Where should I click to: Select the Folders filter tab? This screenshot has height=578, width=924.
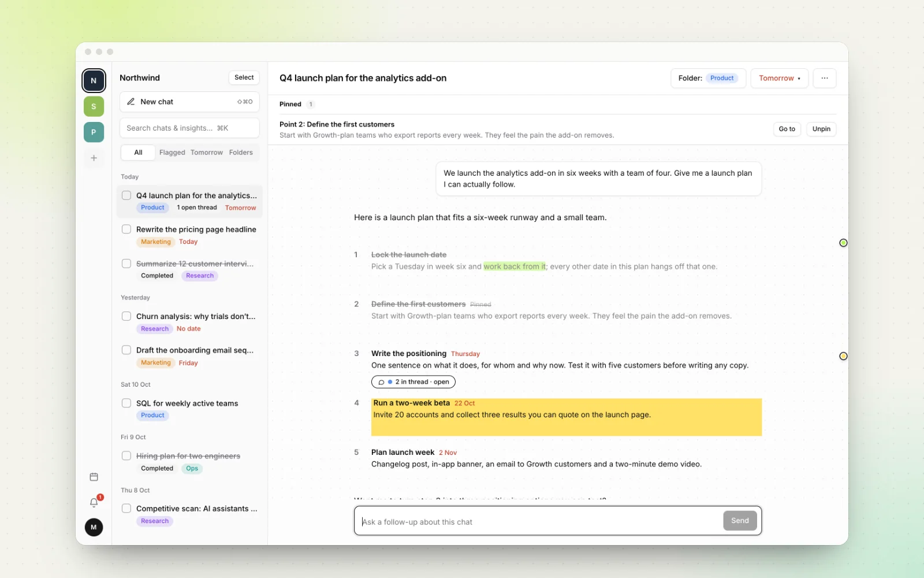pos(241,153)
